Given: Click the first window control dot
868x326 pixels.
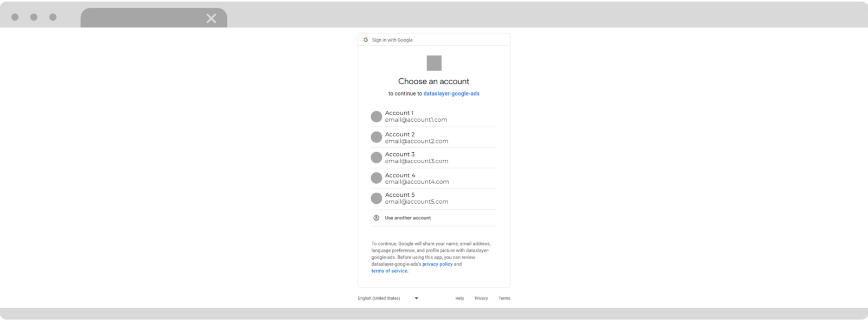Looking at the screenshot, I should coord(15,17).
